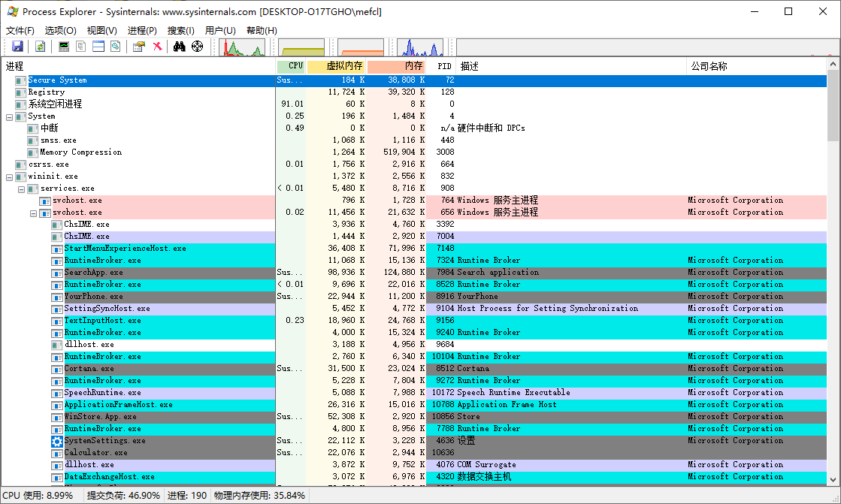Select the Cortana.exe process row
Screen dimensions: 841x504
click(x=89, y=369)
